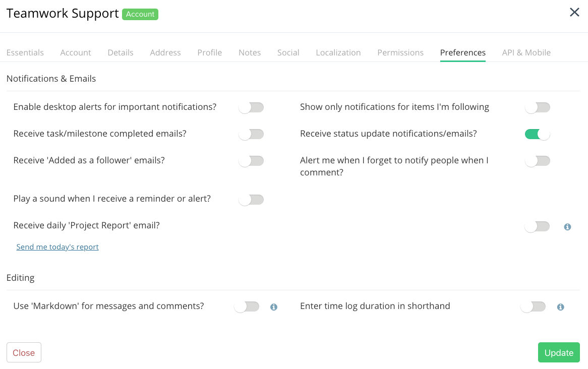Go to the Localization tab
The height and width of the screenshot is (369, 588).
click(x=338, y=52)
